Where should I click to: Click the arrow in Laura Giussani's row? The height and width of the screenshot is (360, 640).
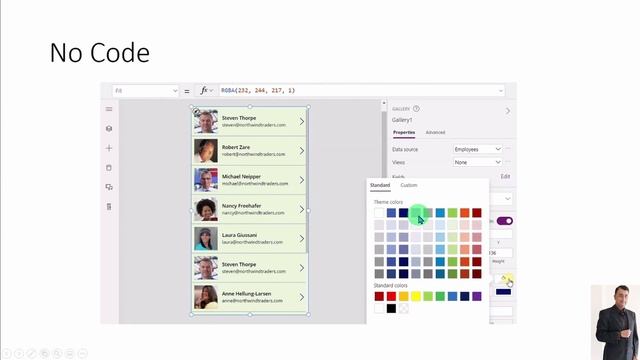pyautogui.click(x=302, y=239)
